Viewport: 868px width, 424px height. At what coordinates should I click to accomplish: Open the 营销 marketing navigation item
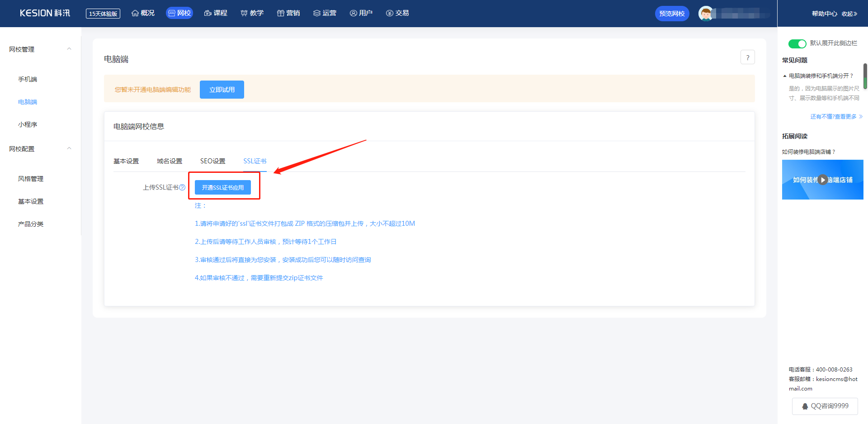[288, 13]
